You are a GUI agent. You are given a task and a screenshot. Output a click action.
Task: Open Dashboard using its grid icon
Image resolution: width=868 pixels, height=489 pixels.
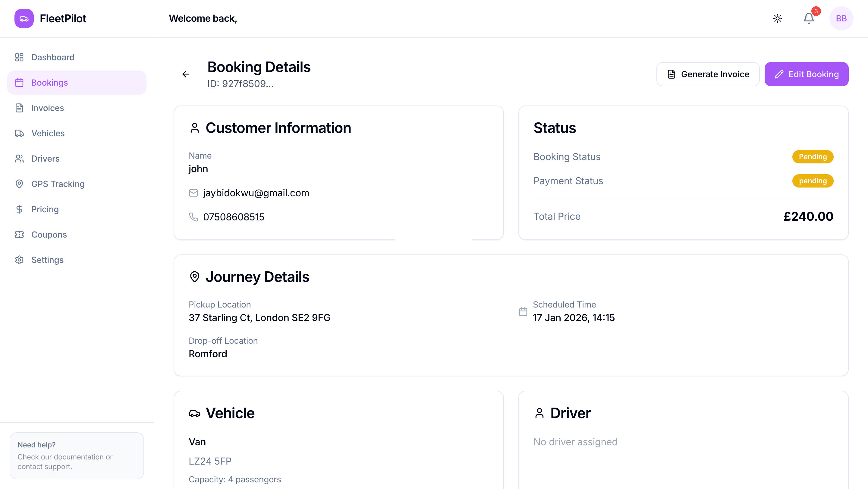tap(19, 57)
